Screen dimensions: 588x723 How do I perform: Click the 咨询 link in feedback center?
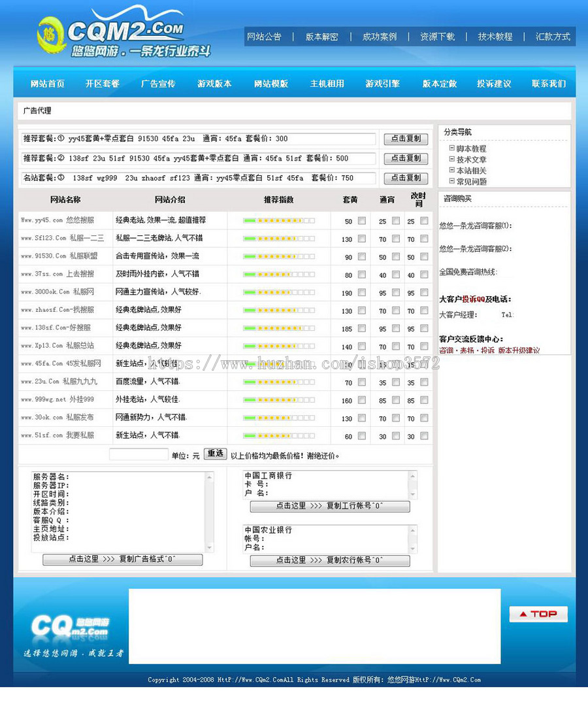[446, 350]
